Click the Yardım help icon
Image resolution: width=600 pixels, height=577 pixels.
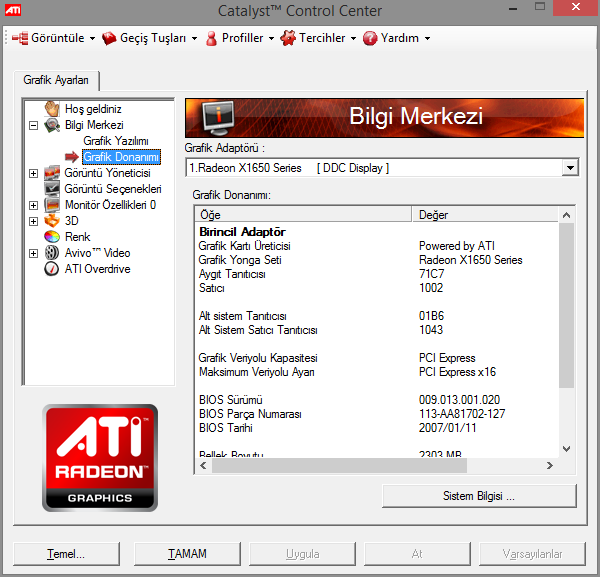tap(370, 38)
